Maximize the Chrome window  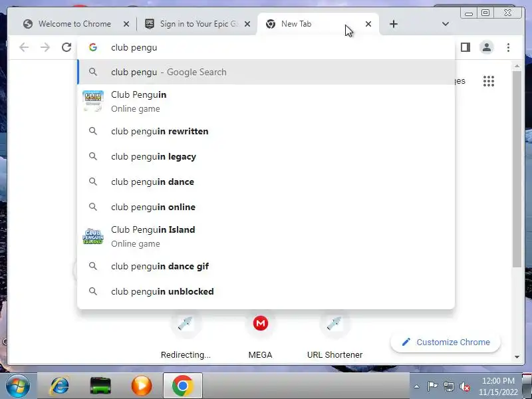(485, 13)
